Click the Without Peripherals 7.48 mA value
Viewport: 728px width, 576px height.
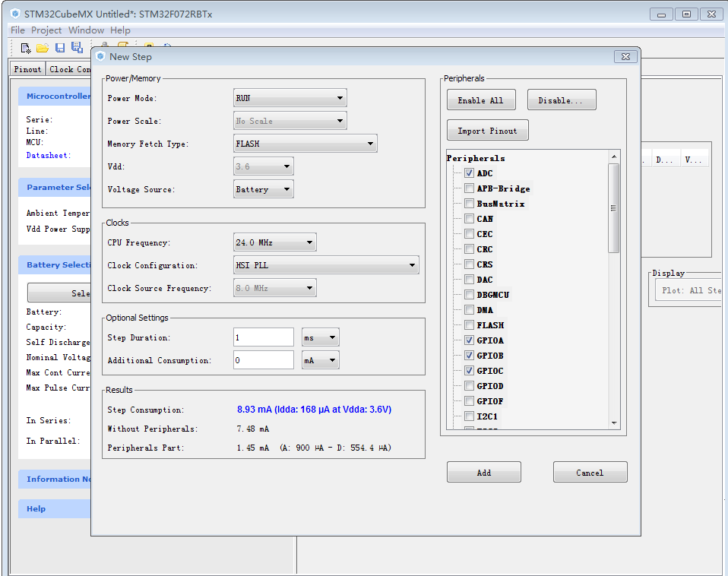pyautogui.click(x=253, y=429)
